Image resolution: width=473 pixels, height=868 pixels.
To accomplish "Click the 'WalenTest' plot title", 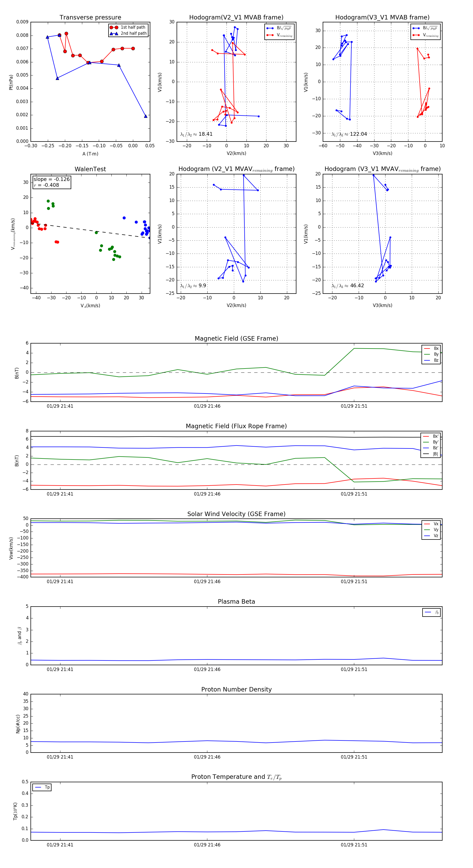I will [x=90, y=169].
